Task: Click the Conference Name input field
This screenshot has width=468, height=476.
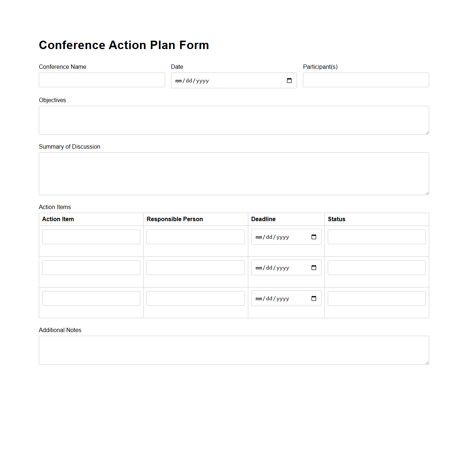Action: (102, 80)
